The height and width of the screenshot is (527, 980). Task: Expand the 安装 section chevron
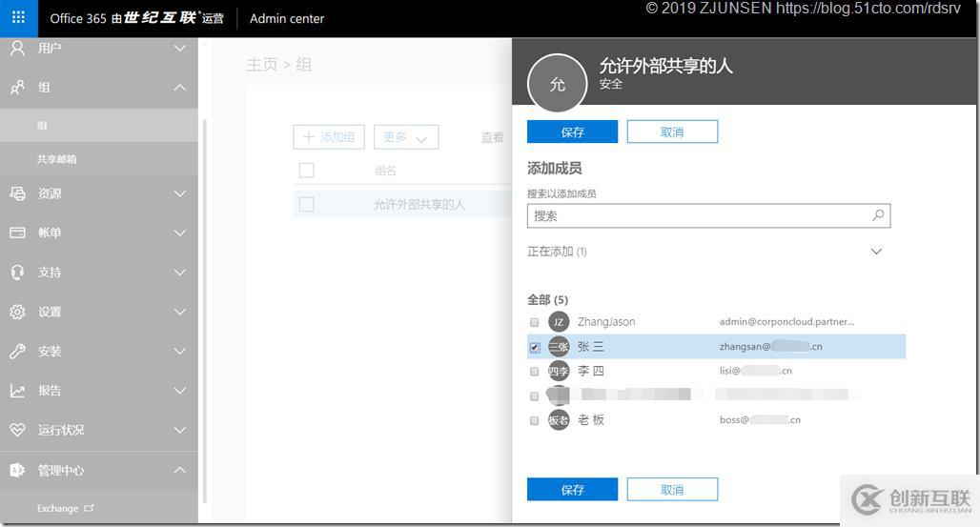pos(180,352)
